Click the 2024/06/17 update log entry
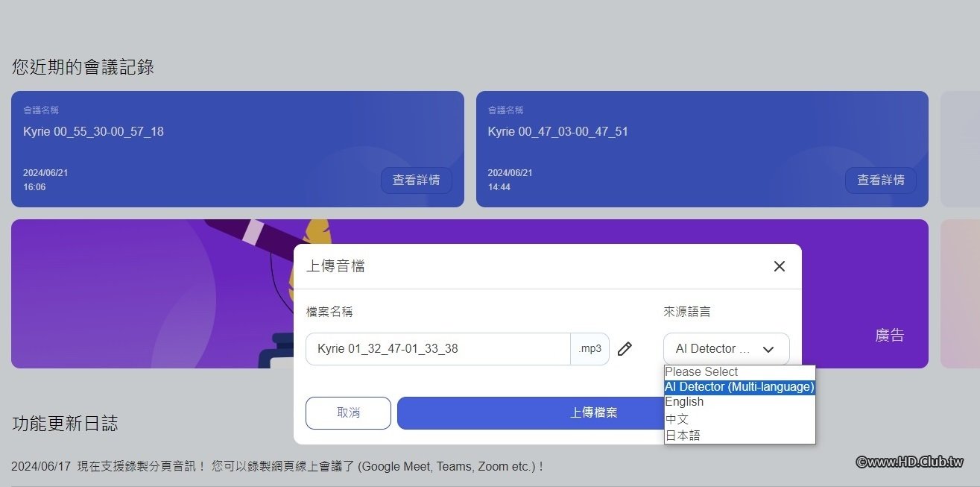 tap(276, 466)
